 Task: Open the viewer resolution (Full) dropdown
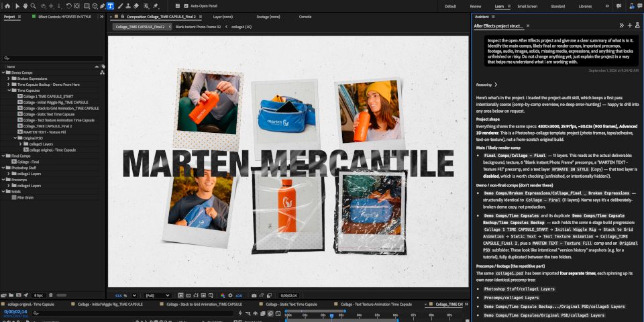coord(157,295)
